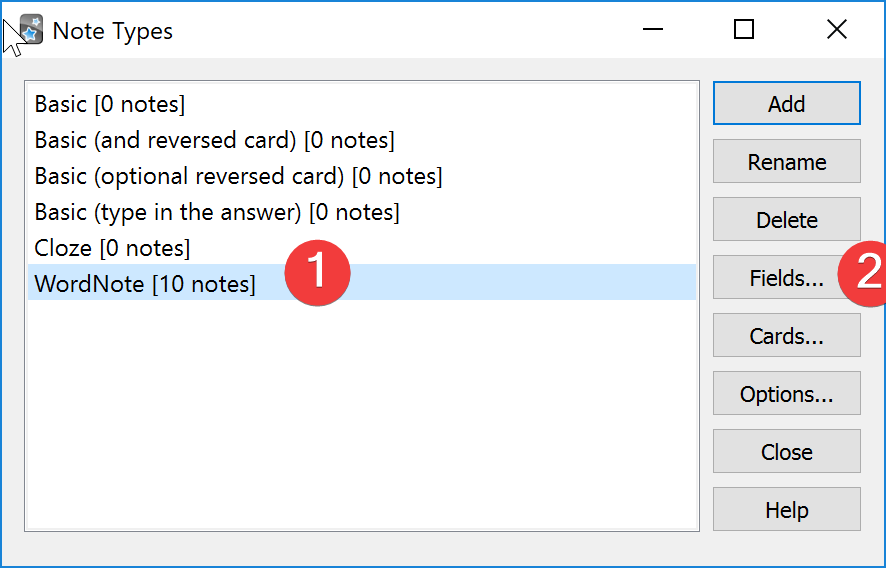Screen dimensions: 886x568
Task: Open the Cards... template editor
Action: 787,336
